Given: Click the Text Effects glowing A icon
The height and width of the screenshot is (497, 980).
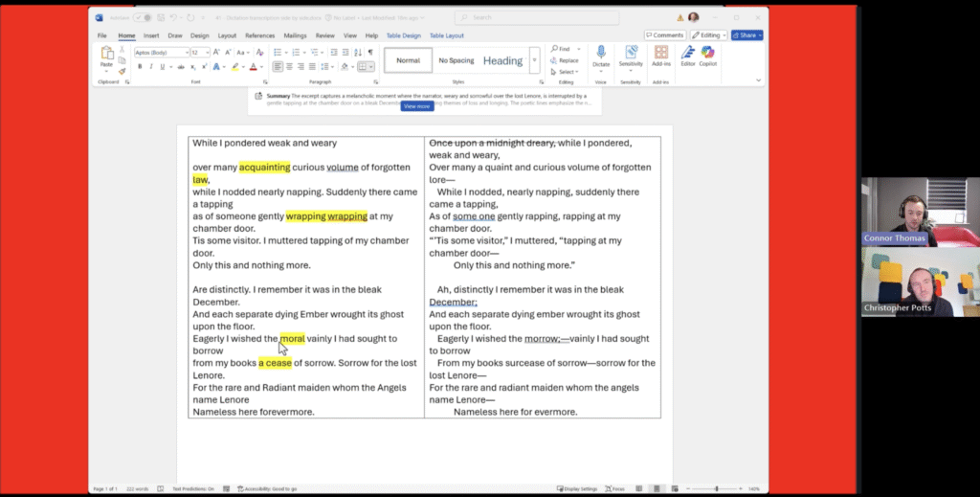Looking at the screenshot, I should coord(216,67).
